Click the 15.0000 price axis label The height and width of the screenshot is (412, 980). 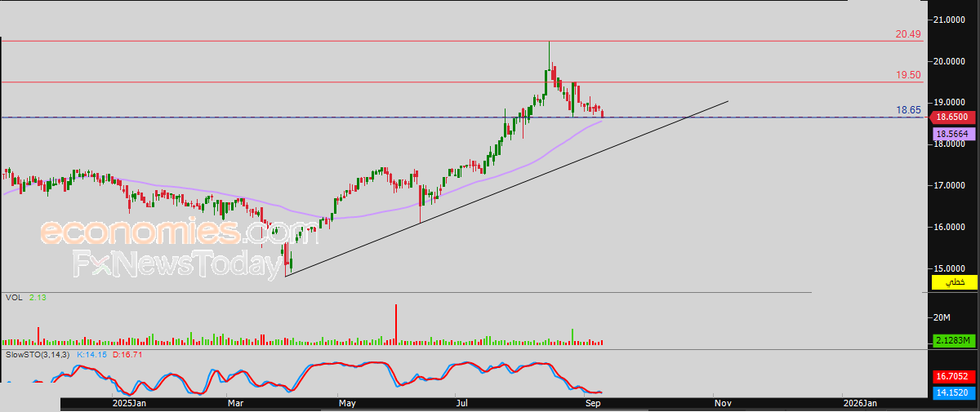click(950, 268)
